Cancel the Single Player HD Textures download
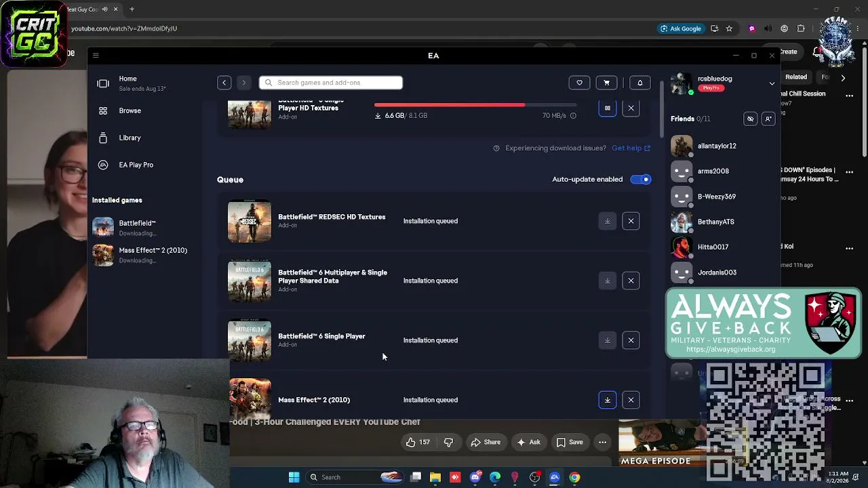This screenshot has width=868, height=488. [631, 108]
